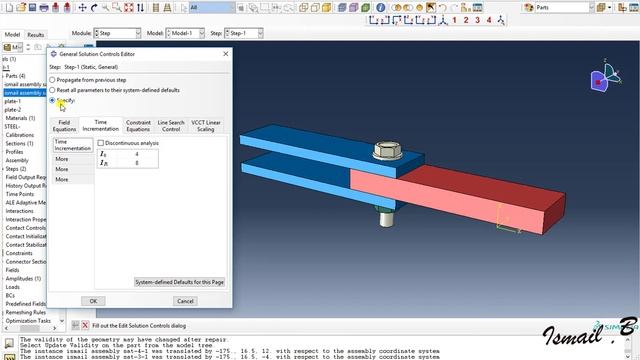Screen dimensions: 640x360
Task: Enable Discontinuous analysis checkbox
Action: point(101,143)
